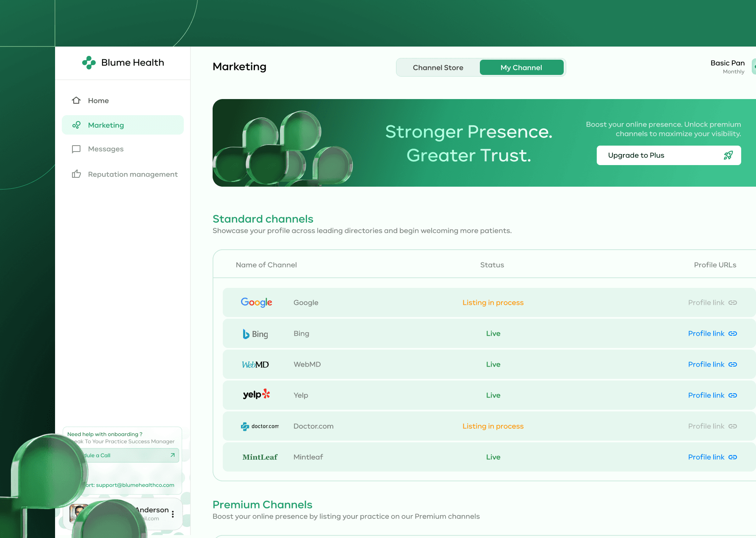
Task: Click the MintLeaf logo in the channels table
Action: pyautogui.click(x=260, y=457)
